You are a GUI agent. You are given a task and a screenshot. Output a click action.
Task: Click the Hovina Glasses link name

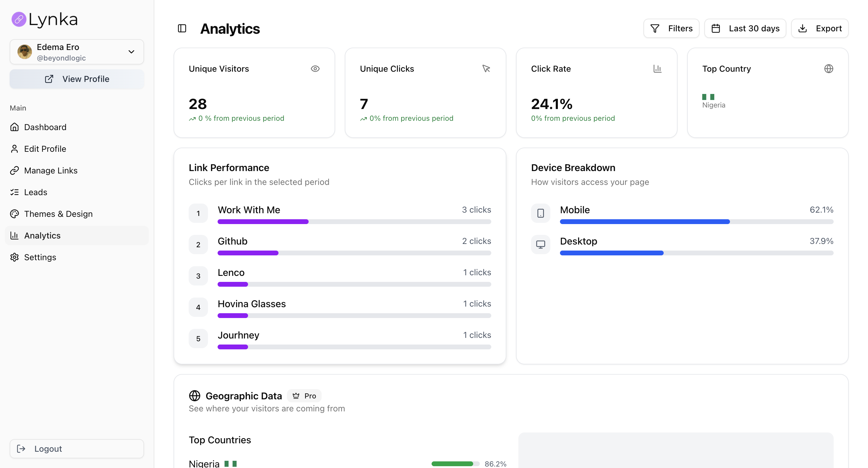(x=251, y=304)
